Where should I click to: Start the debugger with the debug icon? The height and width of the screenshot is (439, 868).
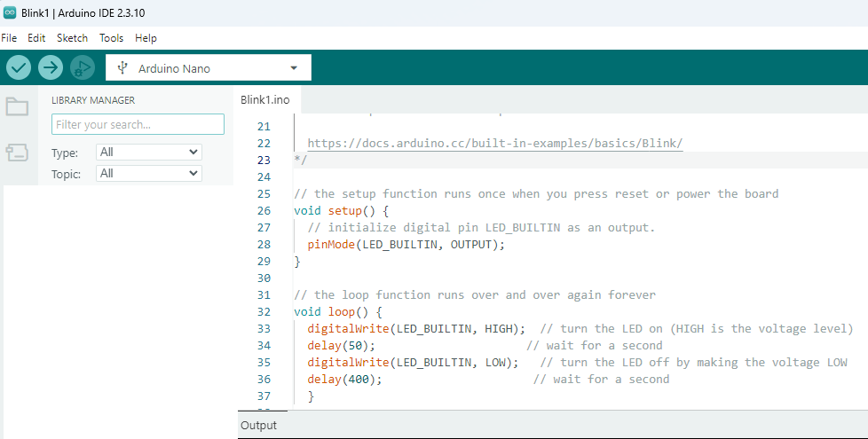tap(83, 68)
